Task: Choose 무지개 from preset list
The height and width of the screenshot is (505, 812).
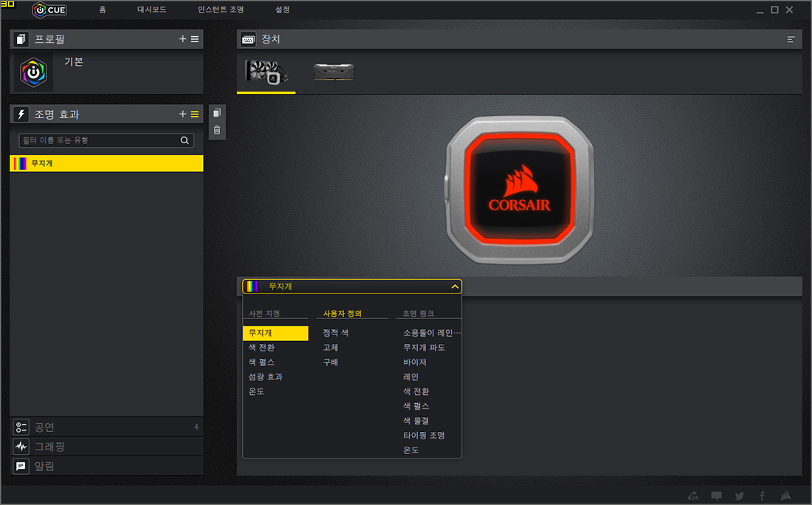Action: (275, 333)
